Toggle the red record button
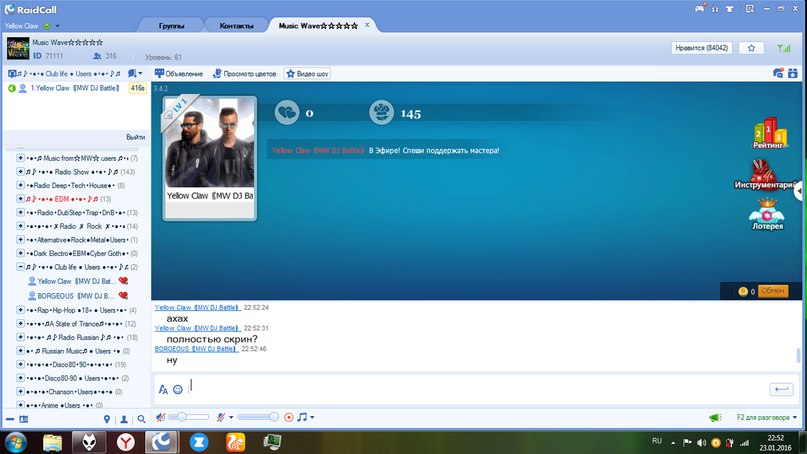 pyautogui.click(x=289, y=417)
